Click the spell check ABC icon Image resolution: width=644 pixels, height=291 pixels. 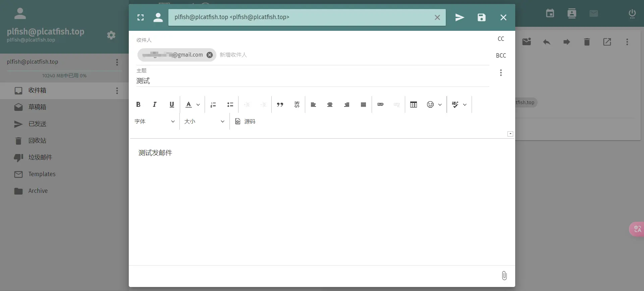455,104
